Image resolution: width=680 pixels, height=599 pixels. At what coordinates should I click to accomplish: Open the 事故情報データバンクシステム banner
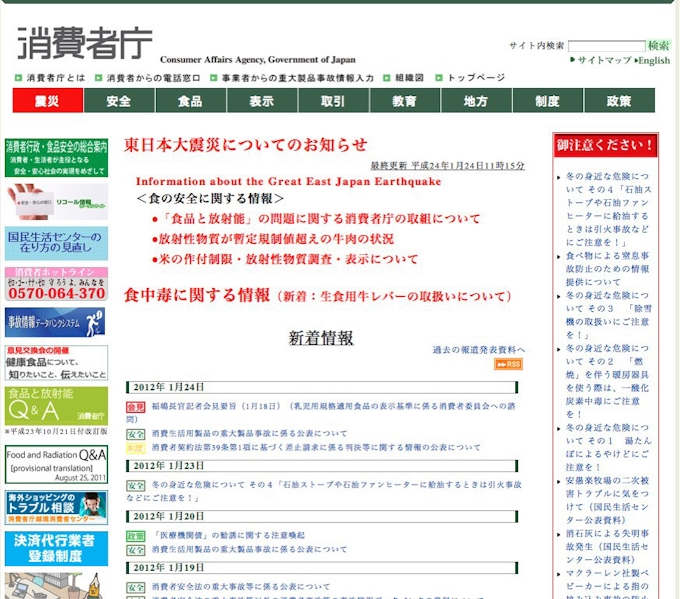pyautogui.click(x=56, y=322)
